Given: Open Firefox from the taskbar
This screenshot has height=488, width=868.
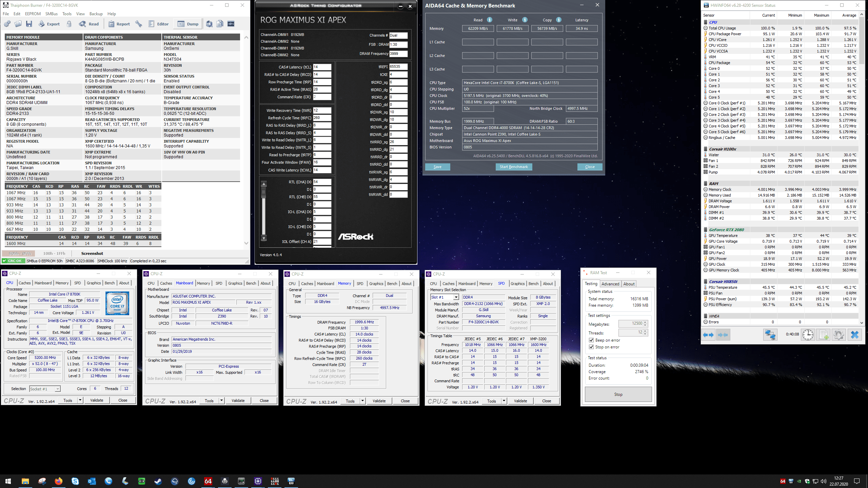Looking at the screenshot, I should 59,481.
